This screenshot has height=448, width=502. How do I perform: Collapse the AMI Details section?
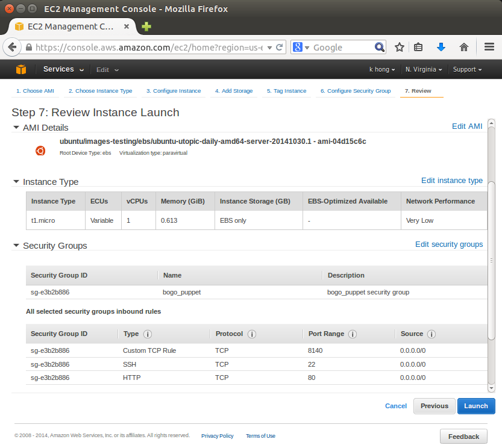pos(16,128)
